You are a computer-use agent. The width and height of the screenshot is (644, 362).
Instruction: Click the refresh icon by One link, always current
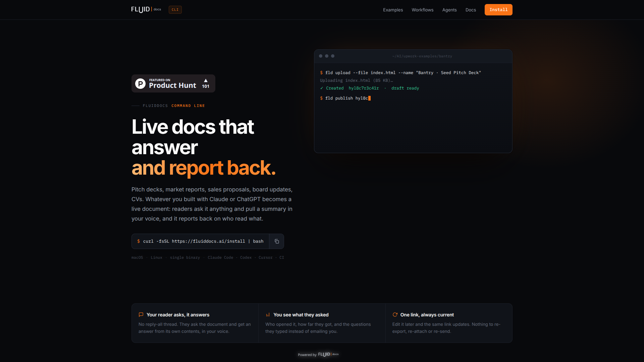(395, 315)
